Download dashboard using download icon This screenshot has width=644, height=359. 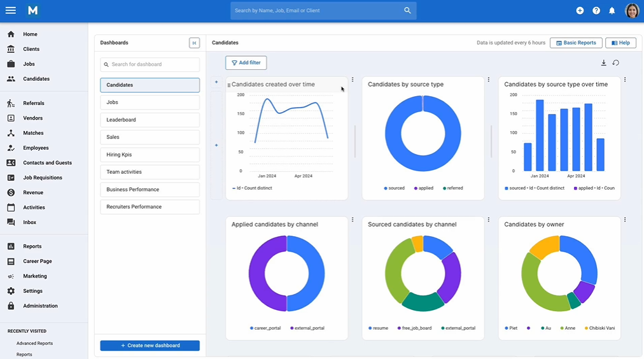click(603, 63)
